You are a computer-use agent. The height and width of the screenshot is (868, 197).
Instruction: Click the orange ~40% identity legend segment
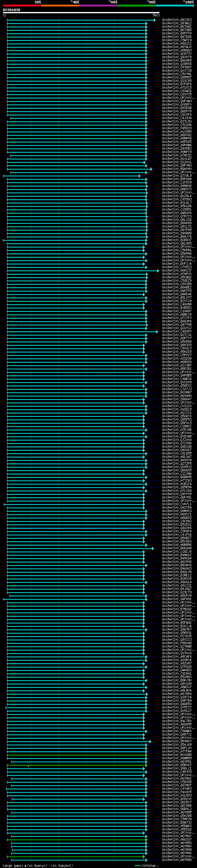(x=60, y=6)
